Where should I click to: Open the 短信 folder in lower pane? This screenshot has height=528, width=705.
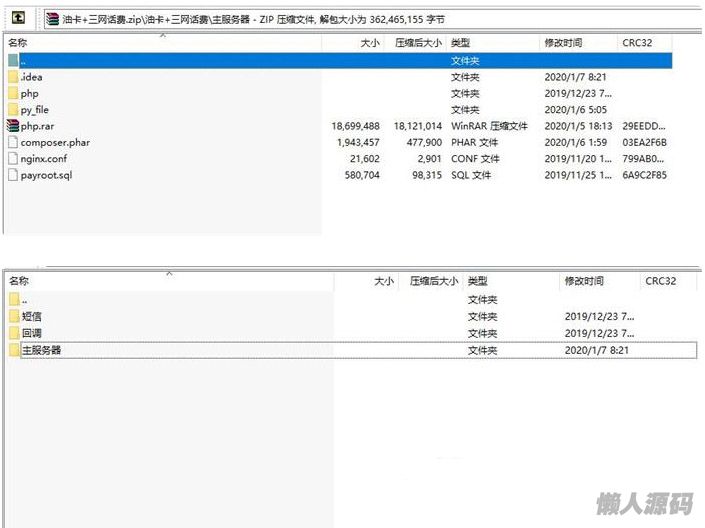[x=31, y=317]
